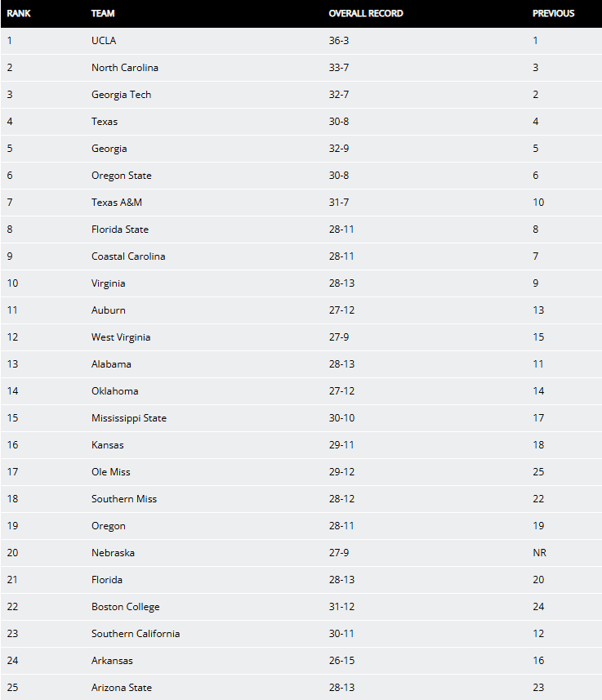The width and height of the screenshot is (602, 700).
Task: Select Texas A&M team name
Action: (117, 203)
